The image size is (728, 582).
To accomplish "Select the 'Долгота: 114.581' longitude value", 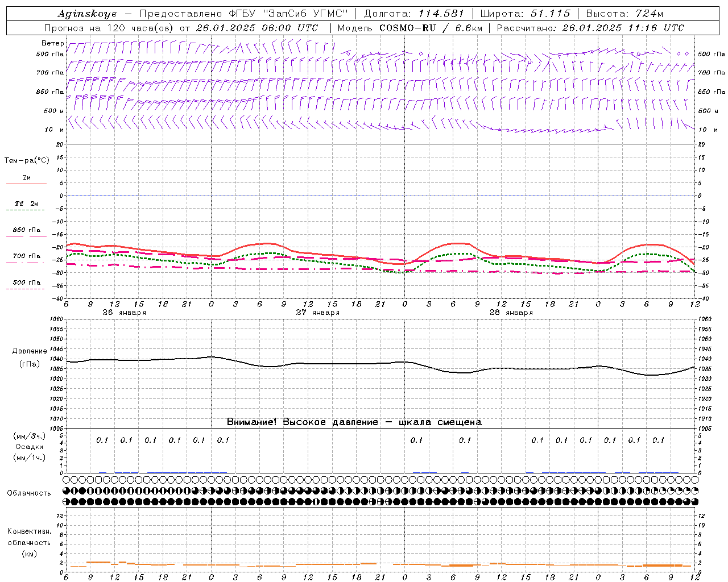I will [413, 14].
